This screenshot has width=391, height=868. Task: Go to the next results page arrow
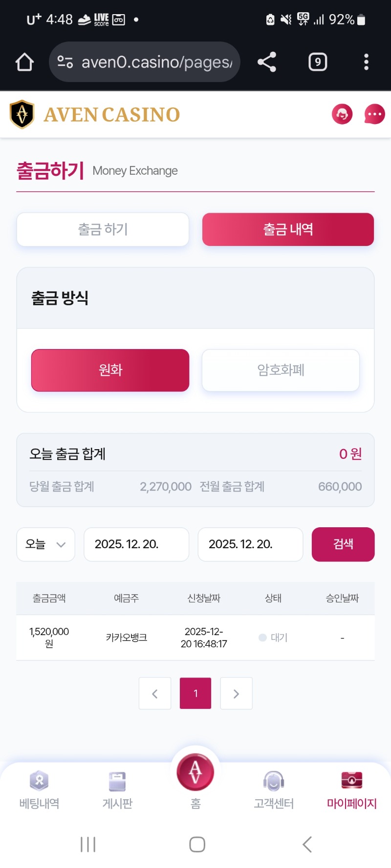(x=236, y=693)
